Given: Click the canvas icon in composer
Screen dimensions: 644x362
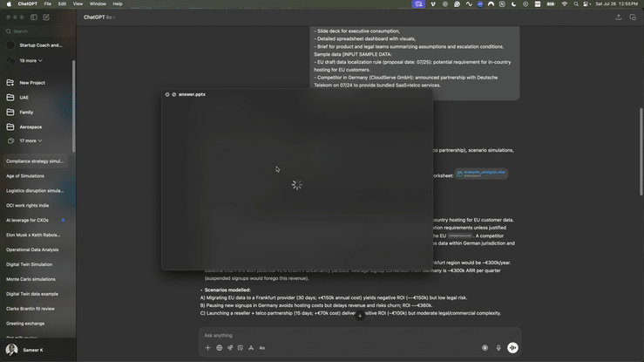Looking at the screenshot, I should click(241, 348).
